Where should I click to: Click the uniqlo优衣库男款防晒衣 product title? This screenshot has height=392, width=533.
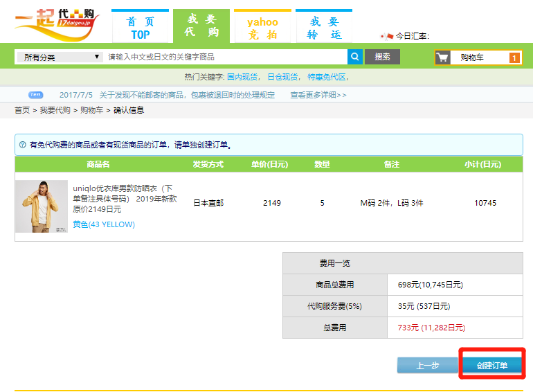pos(125,199)
